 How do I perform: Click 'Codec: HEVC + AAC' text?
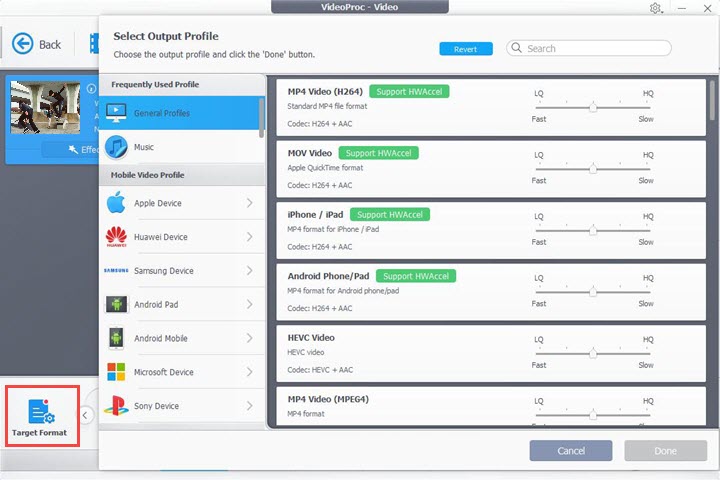[320, 370]
